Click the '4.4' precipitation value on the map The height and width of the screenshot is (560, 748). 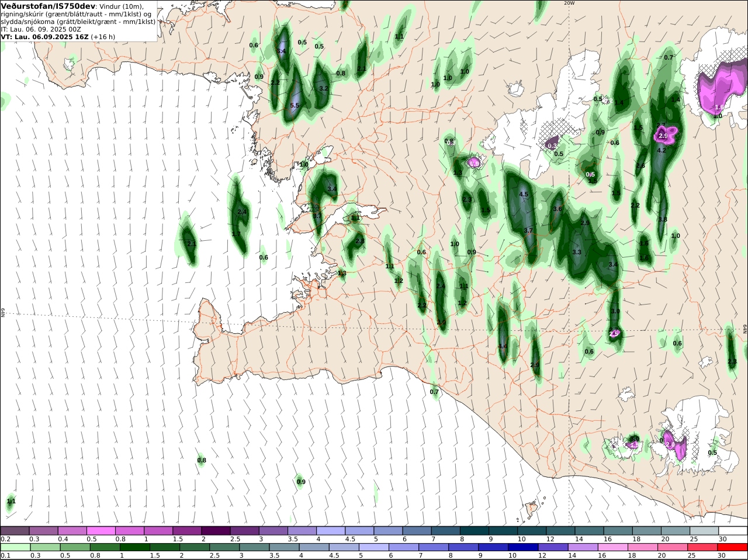(503, 346)
